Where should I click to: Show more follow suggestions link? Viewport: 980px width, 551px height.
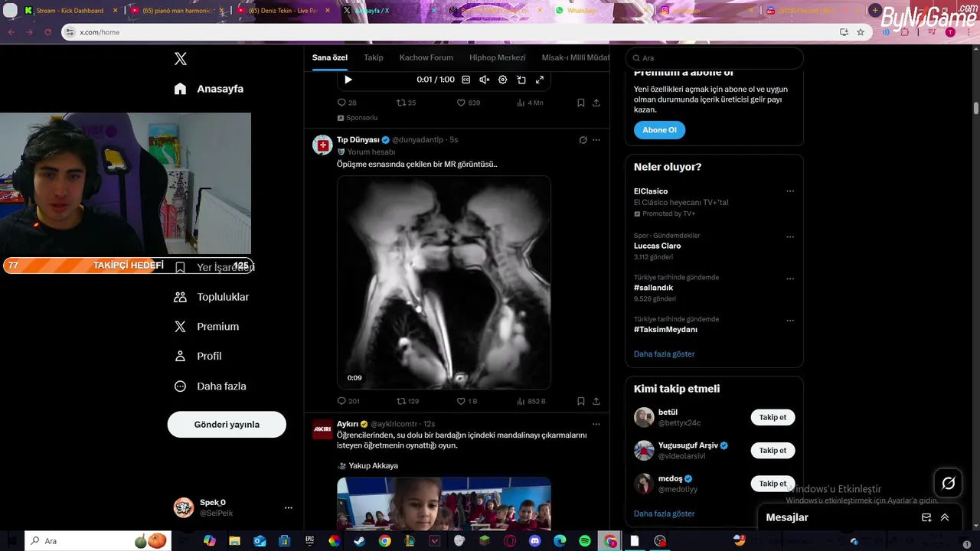click(x=664, y=514)
